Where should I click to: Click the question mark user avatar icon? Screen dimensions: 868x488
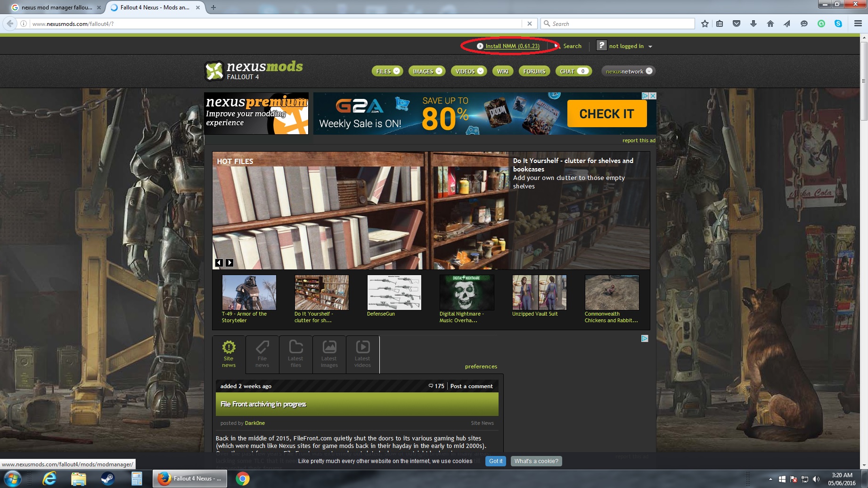point(601,45)
